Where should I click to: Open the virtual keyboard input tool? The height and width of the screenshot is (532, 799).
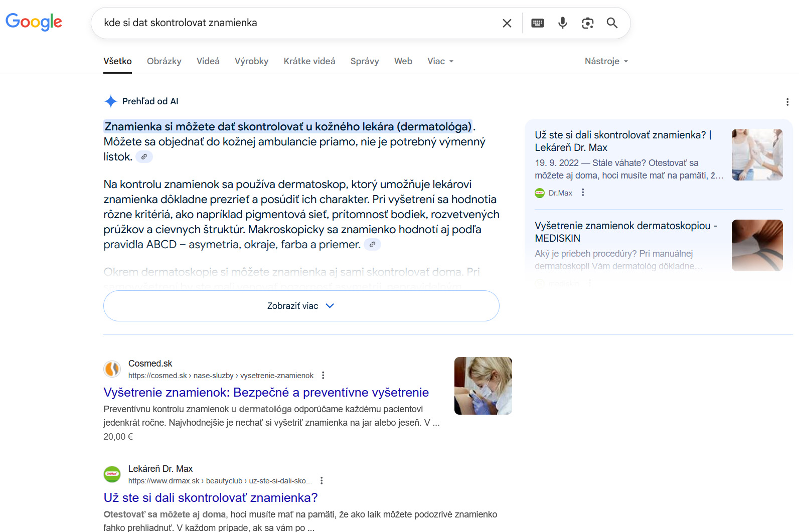pos(537,23)
